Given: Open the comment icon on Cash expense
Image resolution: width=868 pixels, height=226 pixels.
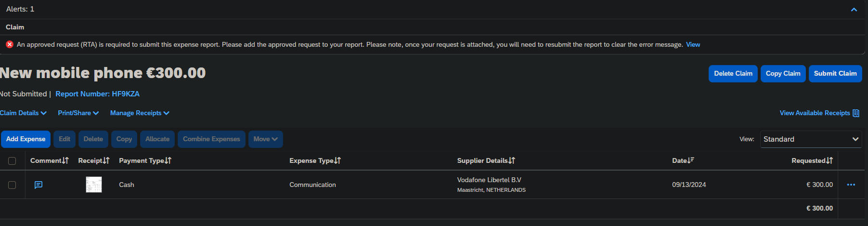Looking at the screenshot, I should pyautogui.click(x=39, y=185).
